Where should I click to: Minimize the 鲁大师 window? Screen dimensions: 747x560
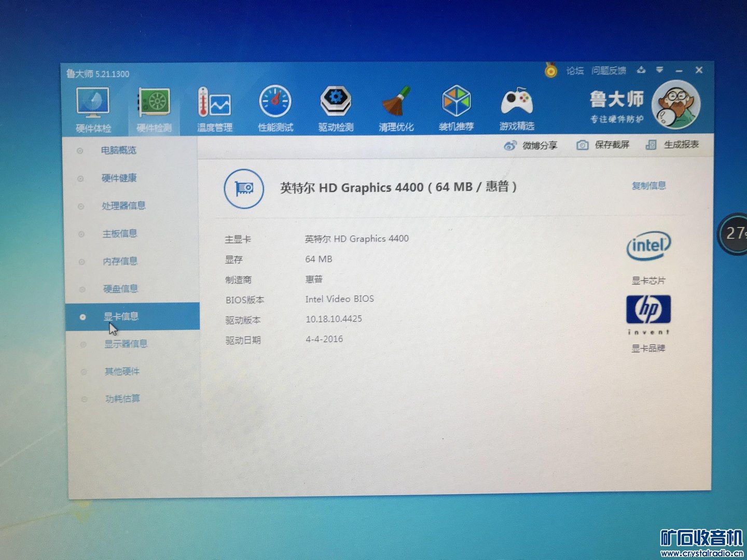point(679,71)
